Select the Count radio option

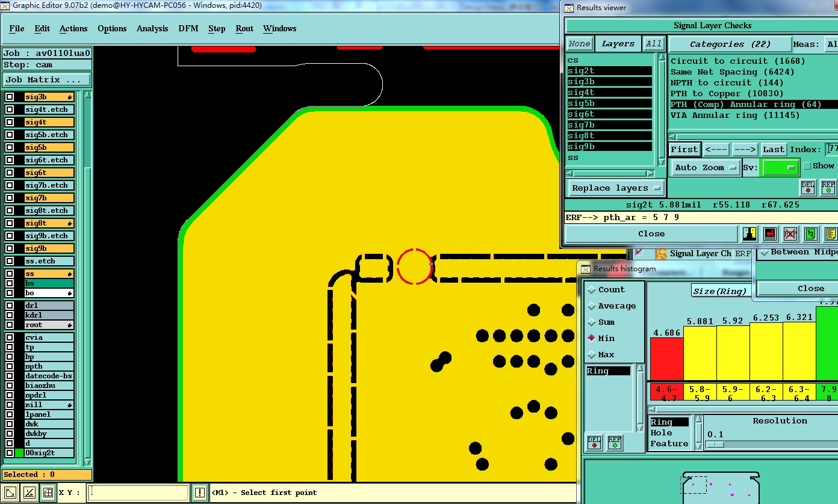(x=591, y=290)
